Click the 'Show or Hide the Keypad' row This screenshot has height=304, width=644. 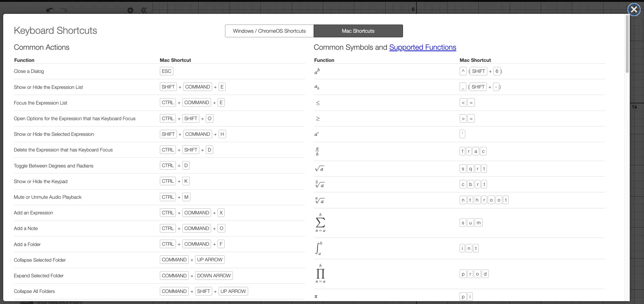coord(41,181)
